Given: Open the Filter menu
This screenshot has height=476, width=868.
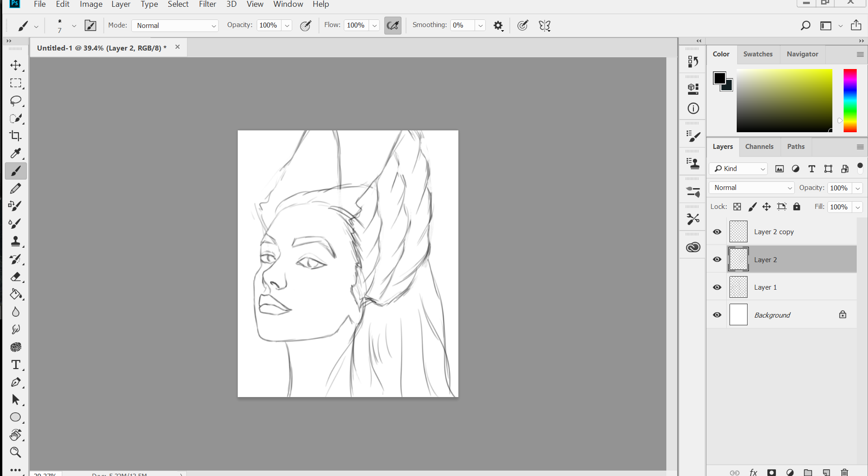Looking at the screenshot, I should click(207, 5).
